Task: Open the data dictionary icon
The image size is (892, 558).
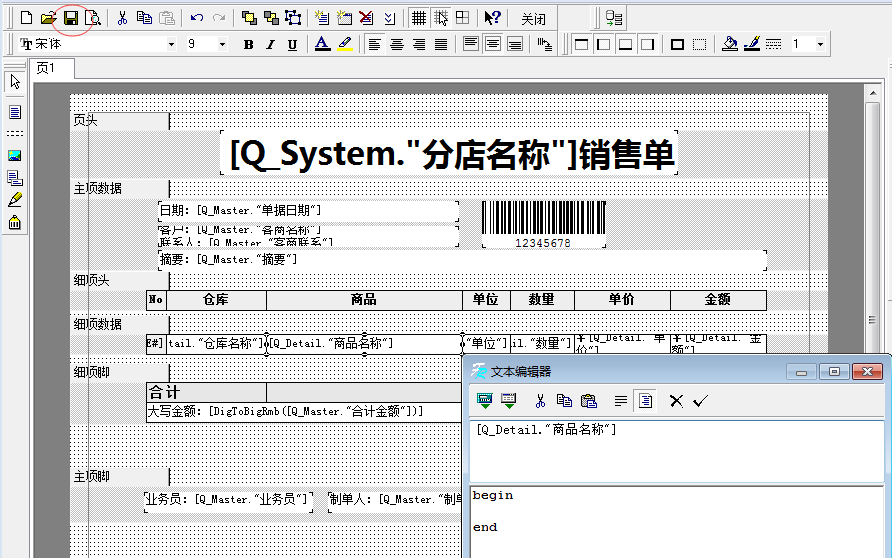Action: 613,18
